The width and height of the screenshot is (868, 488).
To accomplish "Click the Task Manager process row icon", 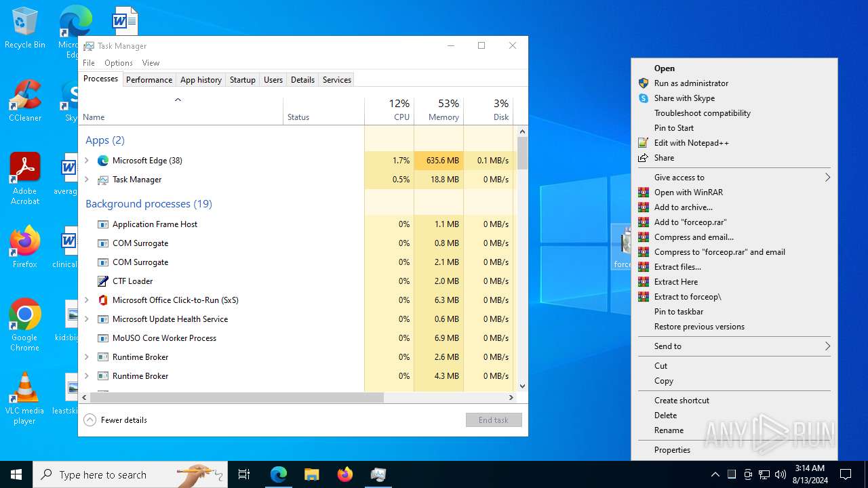I will point(103,180).
